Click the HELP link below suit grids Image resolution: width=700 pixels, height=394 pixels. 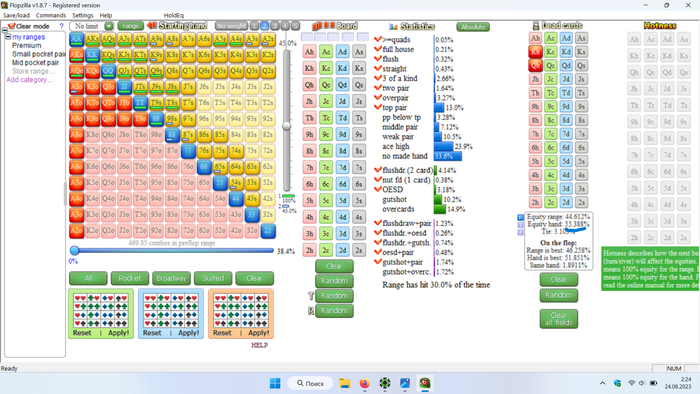pyautogui.click(x=259, y=345)
